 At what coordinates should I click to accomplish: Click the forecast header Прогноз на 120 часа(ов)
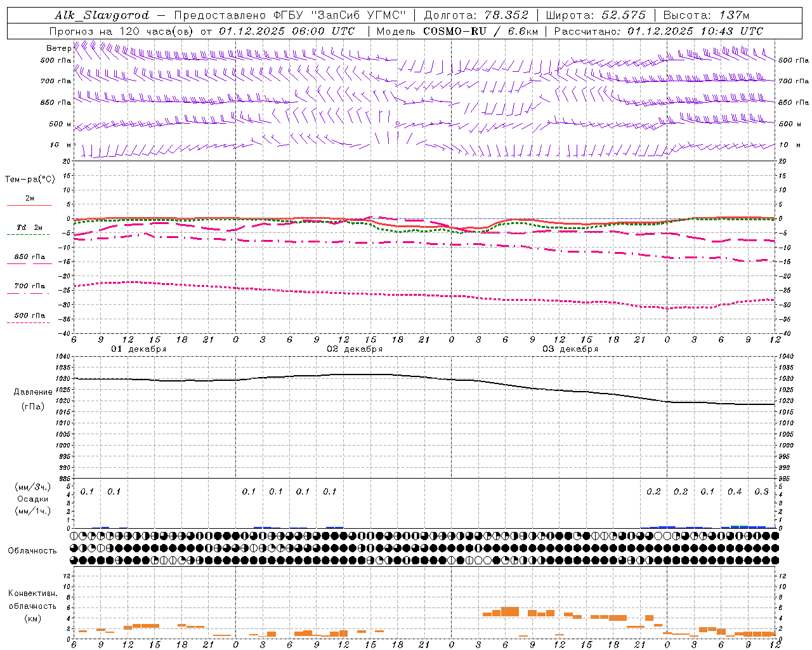pos(121,31)
